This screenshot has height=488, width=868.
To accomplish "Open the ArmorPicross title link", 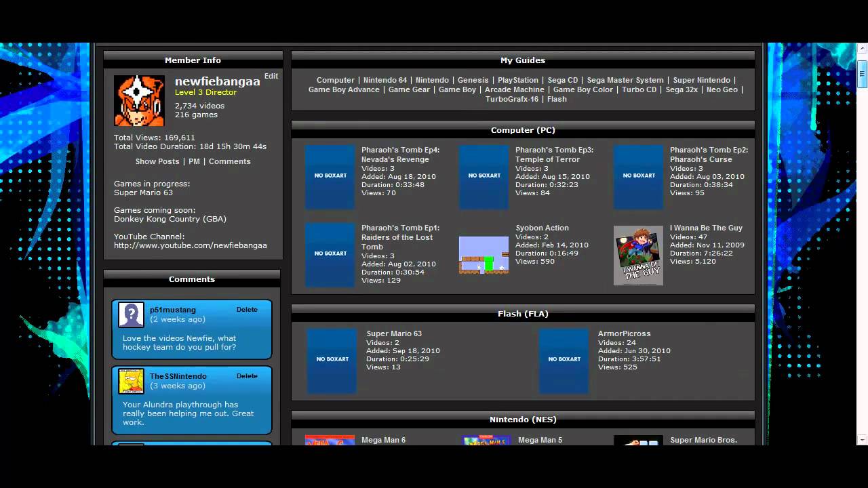I will (624, 333).
